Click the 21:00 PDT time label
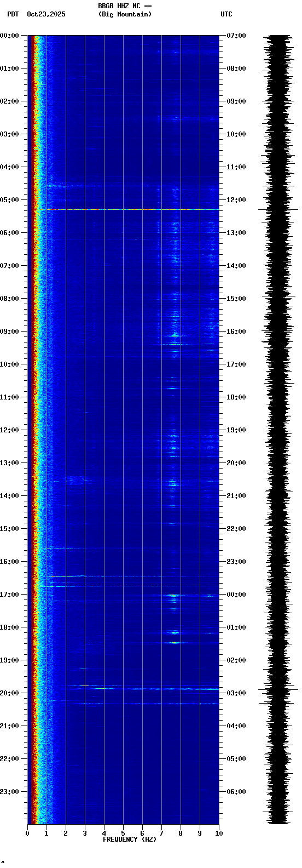The height and width of the screenshot is (868, 302). point(9,726)
